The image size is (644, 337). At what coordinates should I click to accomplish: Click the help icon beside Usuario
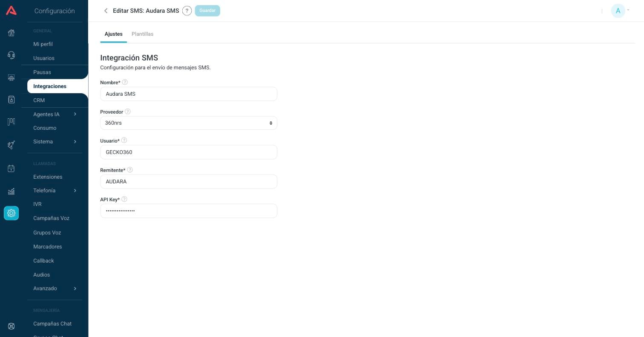tap(124, 140)
